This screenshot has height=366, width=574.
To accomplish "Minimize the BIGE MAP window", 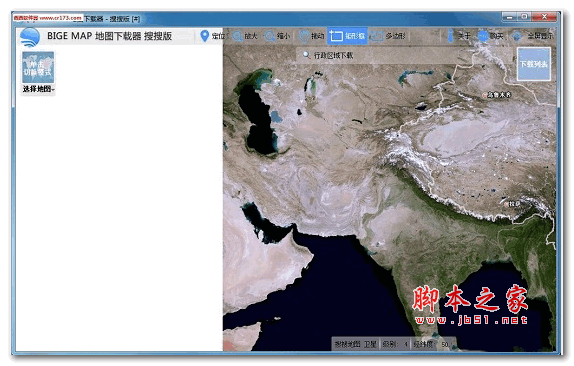I will [509, 17].
